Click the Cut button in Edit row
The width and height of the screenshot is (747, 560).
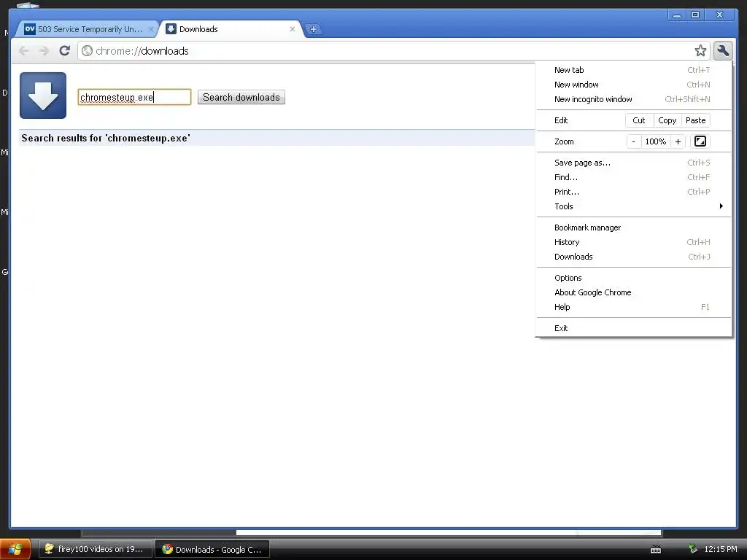(x=639, y=120)
